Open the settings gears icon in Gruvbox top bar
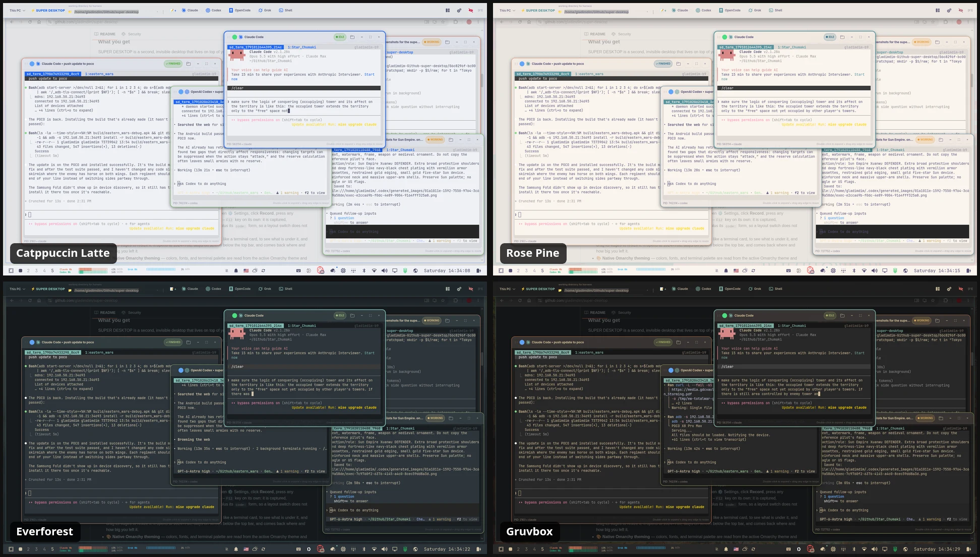Viewport: 980px width, 557px height. click(x=949, y=289)
